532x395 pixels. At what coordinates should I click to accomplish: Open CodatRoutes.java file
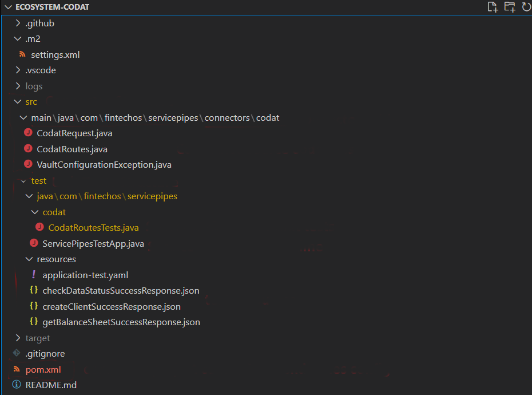(72, 149)
